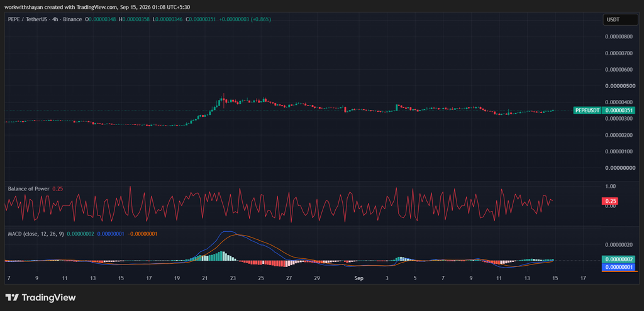
Task: Click the 0.00000700 price axis label
Action: (x=619, y=53)
